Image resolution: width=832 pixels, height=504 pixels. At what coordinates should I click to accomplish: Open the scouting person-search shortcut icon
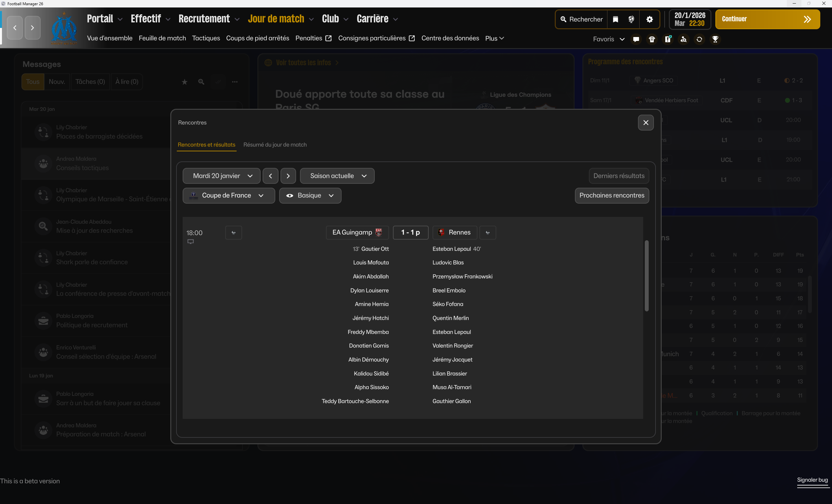pos(683,39)
